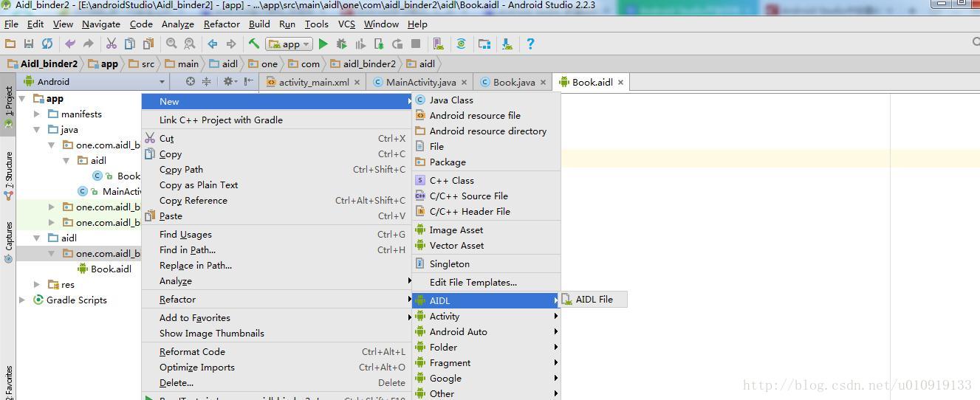
Task: Click the Replace toolbar icon
Action: [190, 44]
